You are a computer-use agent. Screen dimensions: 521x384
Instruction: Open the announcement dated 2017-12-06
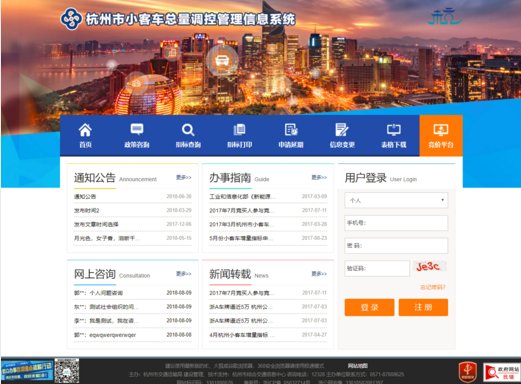(x=133, y=224)
